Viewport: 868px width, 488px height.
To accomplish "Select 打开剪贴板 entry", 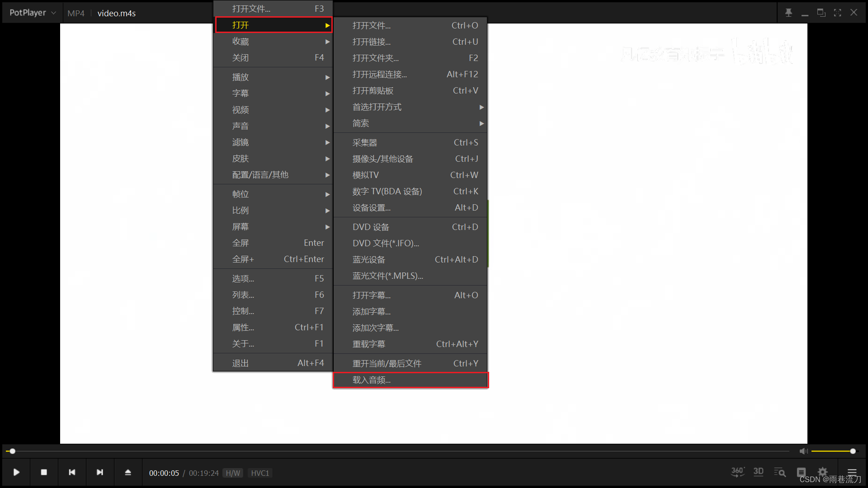I will (410, 91).
